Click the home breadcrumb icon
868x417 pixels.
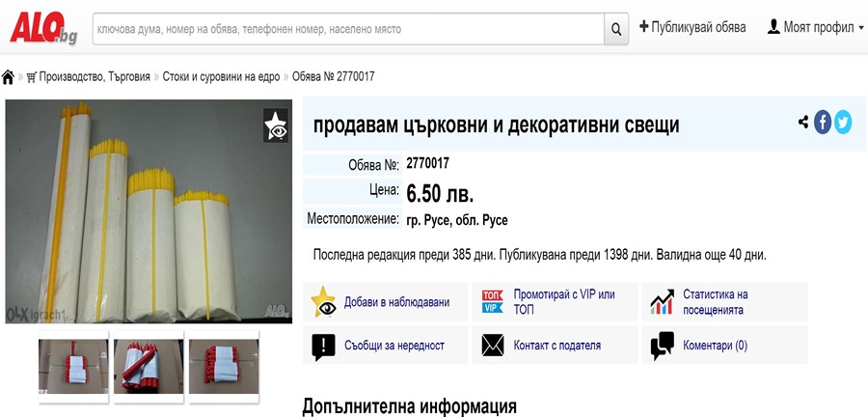9,76
